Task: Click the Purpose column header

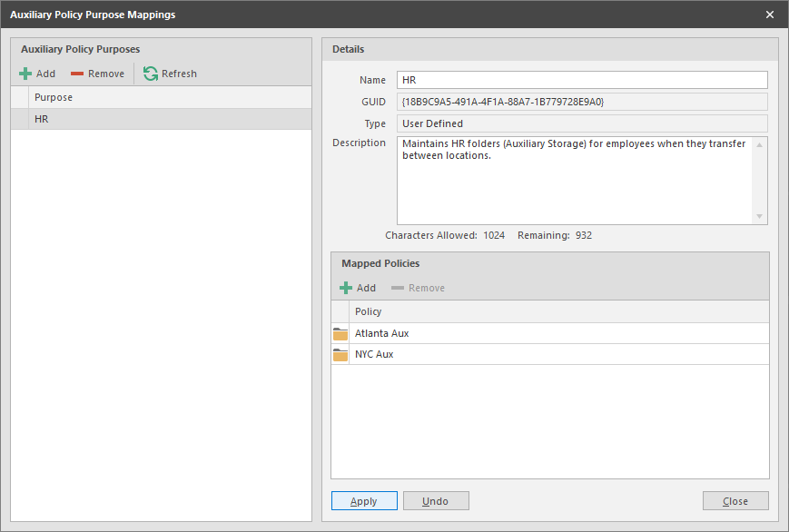Action: tap(170, 97)
